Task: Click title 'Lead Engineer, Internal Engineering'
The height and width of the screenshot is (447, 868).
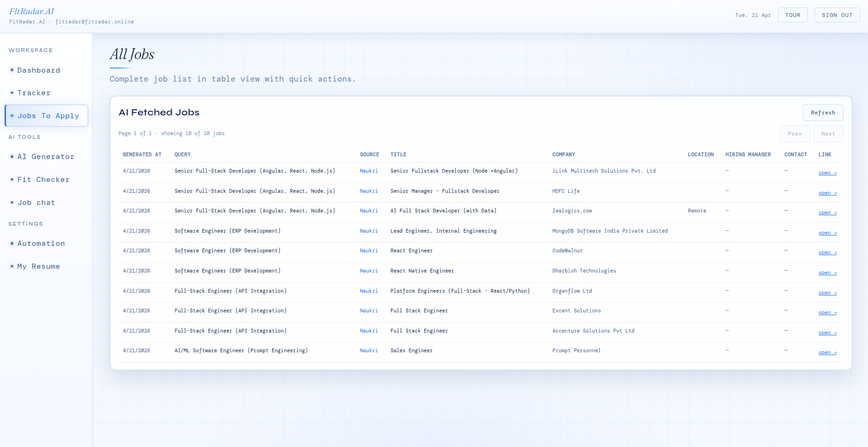Action: (x=443, y=231)
